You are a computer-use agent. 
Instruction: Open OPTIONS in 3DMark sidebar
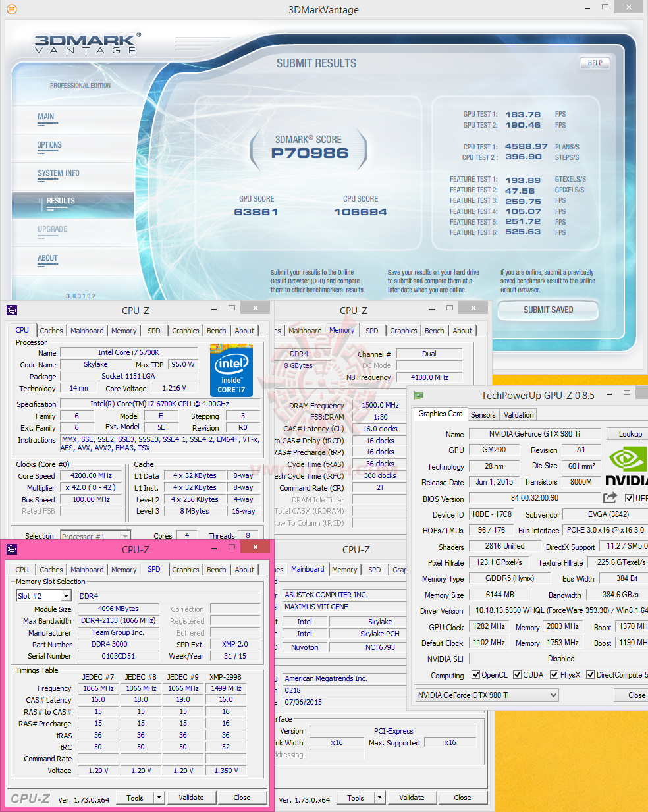(x=49, y=146)
